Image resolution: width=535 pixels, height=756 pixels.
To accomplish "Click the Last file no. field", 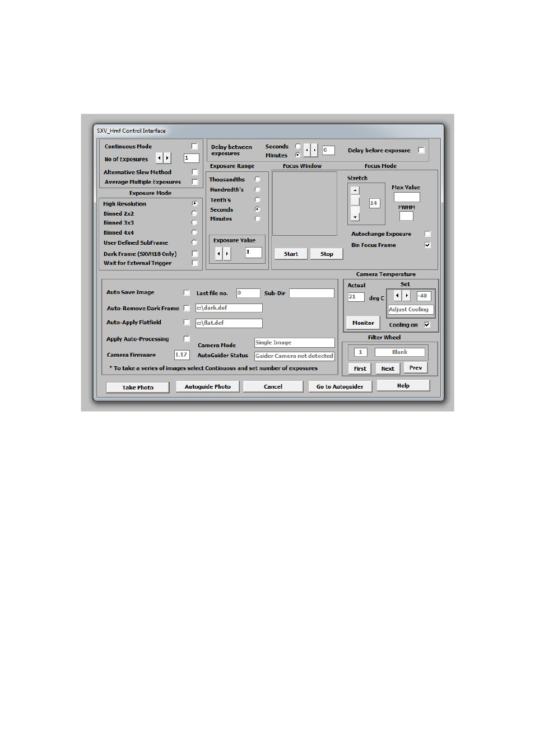I will pyautogui.click(x=248, y=293).
